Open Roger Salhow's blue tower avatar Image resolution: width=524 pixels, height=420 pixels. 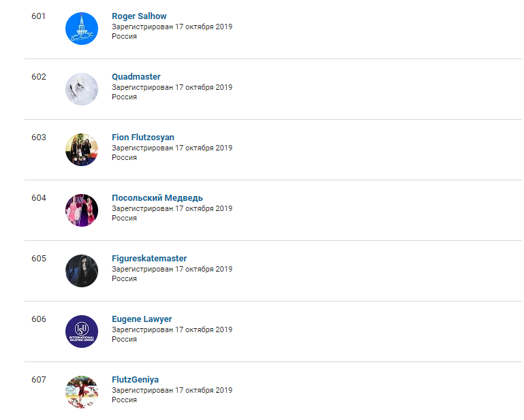pos(82,29)
